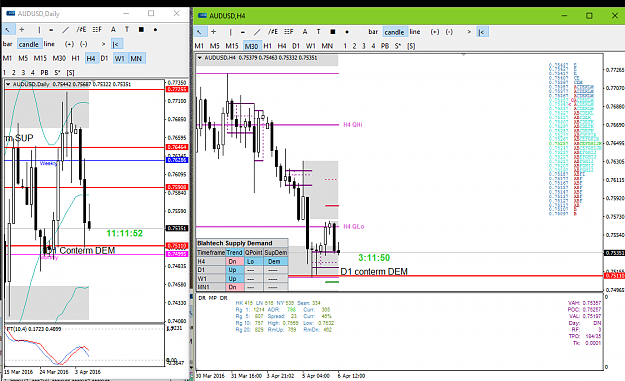Image resolution: width=625 pixels, height=381 pixels.
Task: Click 'D1 conterm DEM' label on H4 chart
Action: [x=374, y=271]
